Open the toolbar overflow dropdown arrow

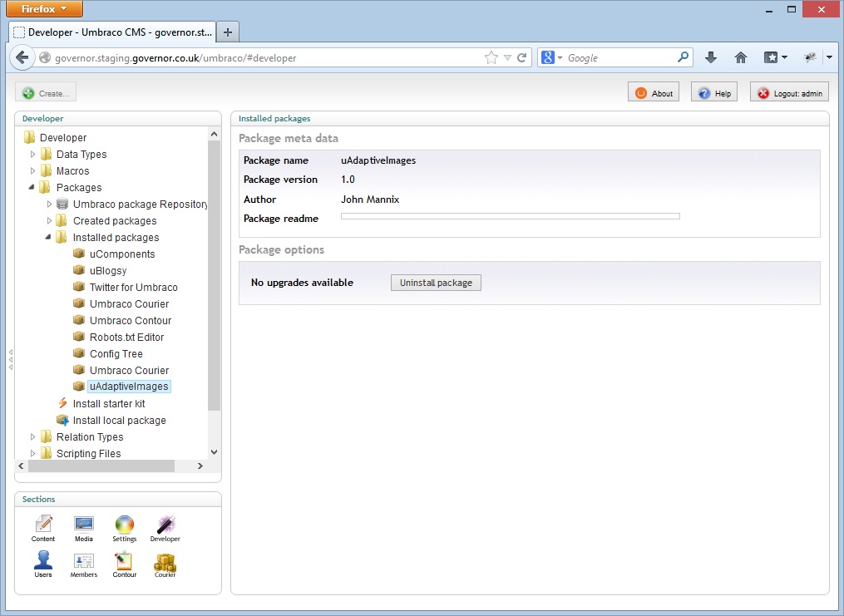click(x=830, y=57)
